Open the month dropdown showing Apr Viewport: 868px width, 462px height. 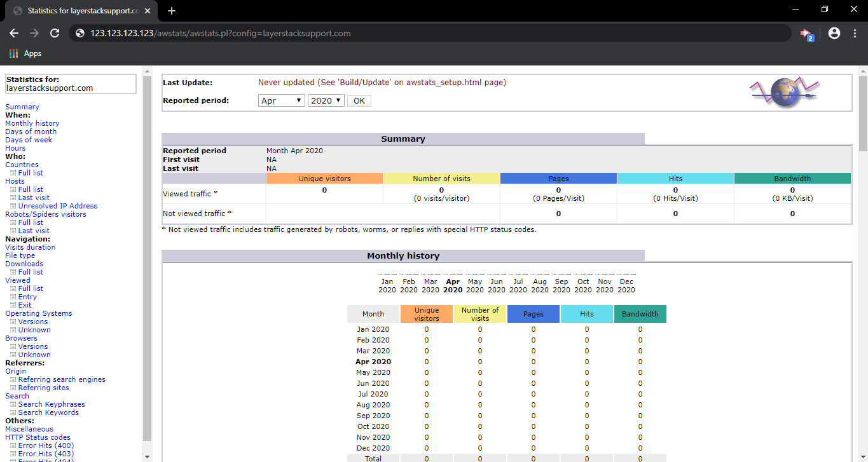(282, 100)
